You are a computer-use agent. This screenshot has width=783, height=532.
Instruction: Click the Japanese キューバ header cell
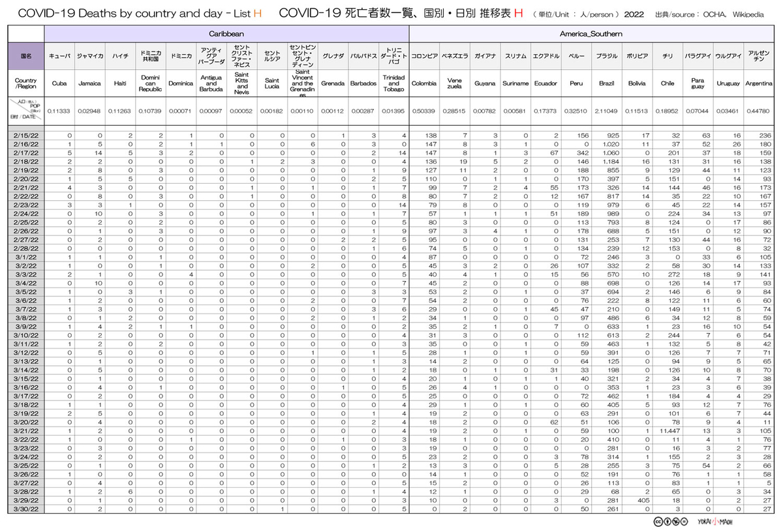(x=59, y=56)
